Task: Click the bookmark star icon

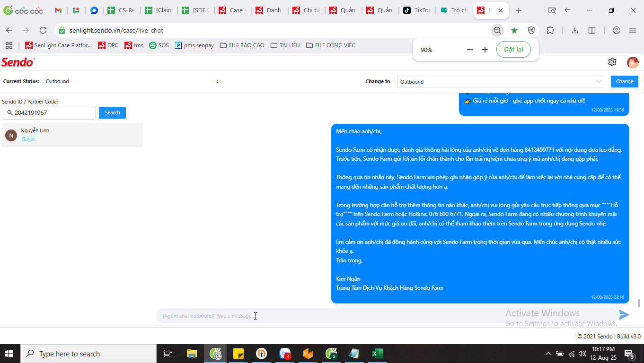Action: point(514,30)
